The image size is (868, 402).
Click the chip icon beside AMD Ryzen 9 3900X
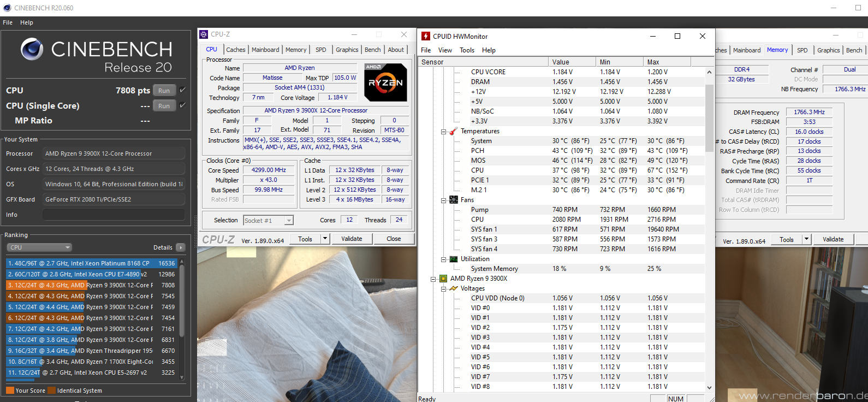pos(443,279)
